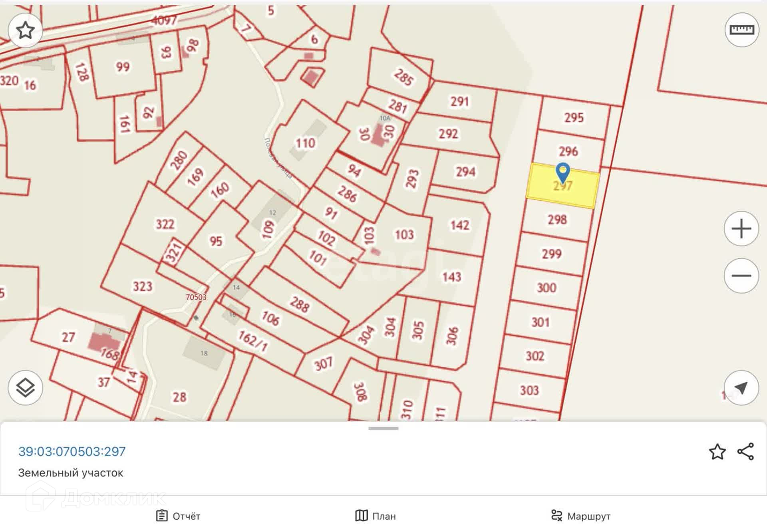Open the Отчёт tab

click(x=178, y=516)
